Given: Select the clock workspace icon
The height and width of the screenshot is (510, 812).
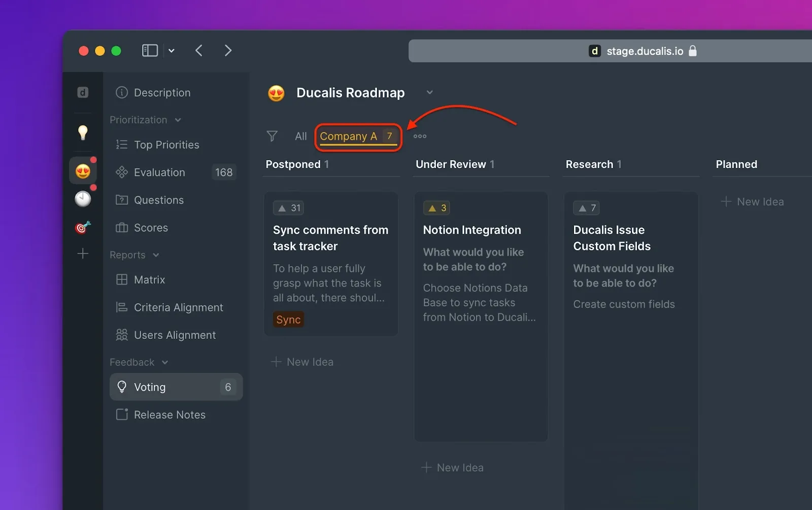Looking at the screenshot, I should click(83, 199).
